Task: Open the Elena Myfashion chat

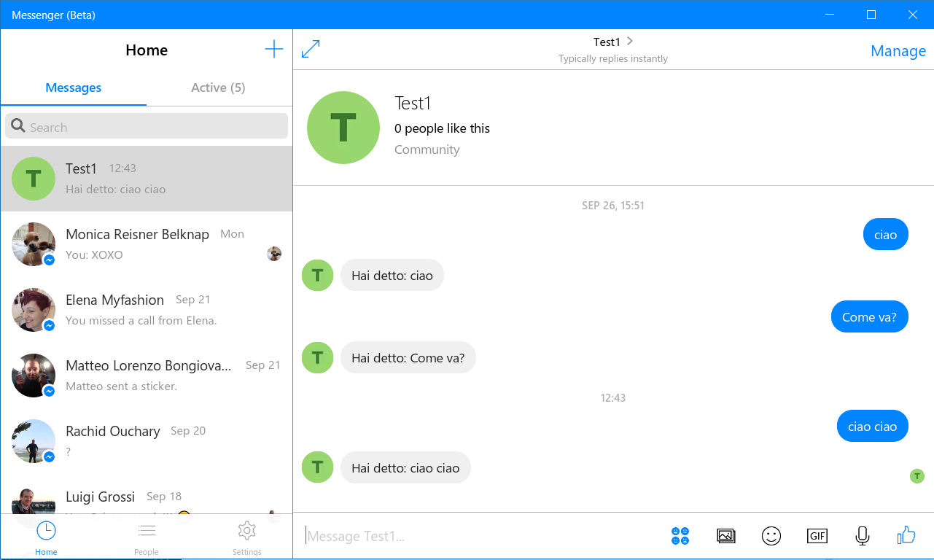Action: coord(147,310)
